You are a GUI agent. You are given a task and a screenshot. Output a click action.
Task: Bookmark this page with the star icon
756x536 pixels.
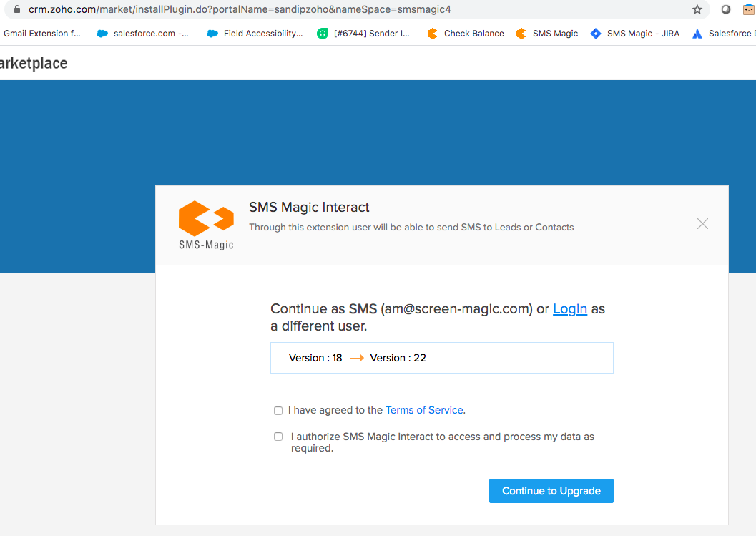(x=697, y=9)
